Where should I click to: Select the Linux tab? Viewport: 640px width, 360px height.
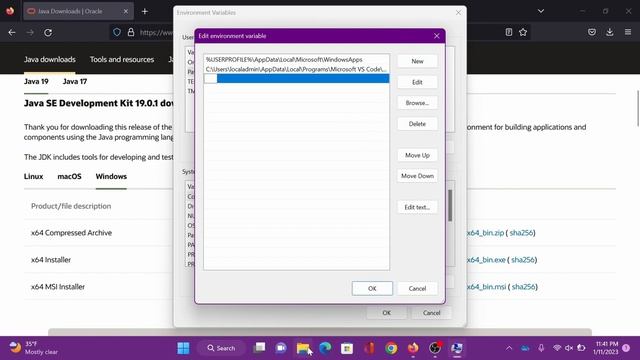(33, 176)
